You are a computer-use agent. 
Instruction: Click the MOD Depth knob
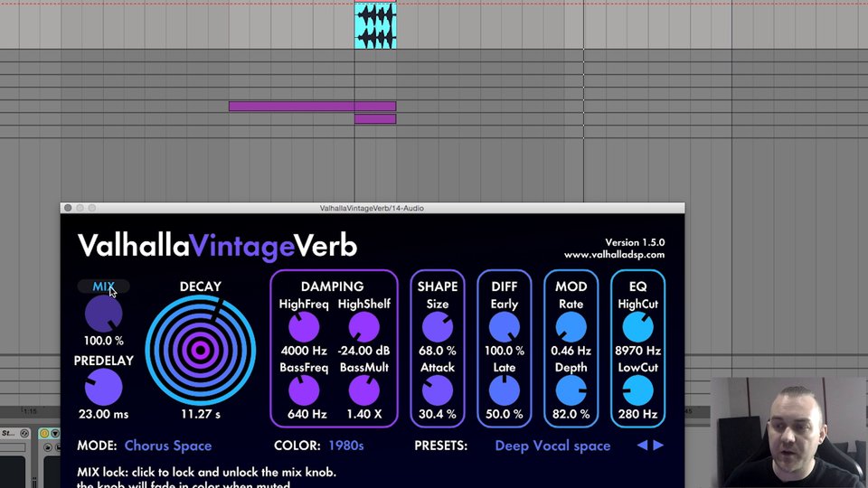click(x=571, y=390)
